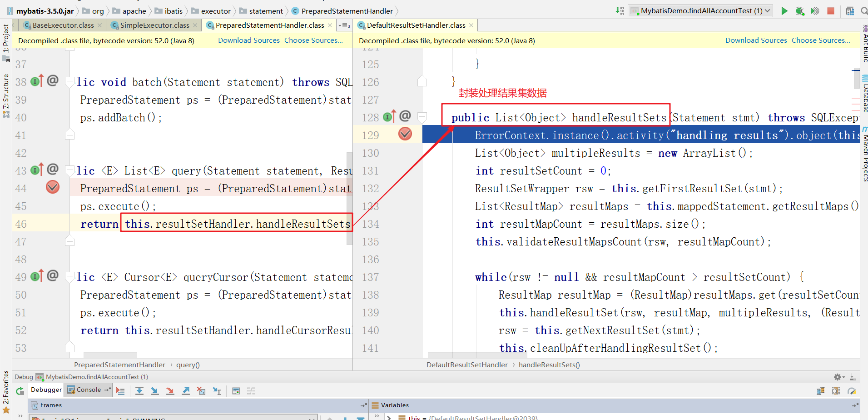
Task: Click the View Breakpoints-style icon near debug toolbar right
Action: point(836,391)
